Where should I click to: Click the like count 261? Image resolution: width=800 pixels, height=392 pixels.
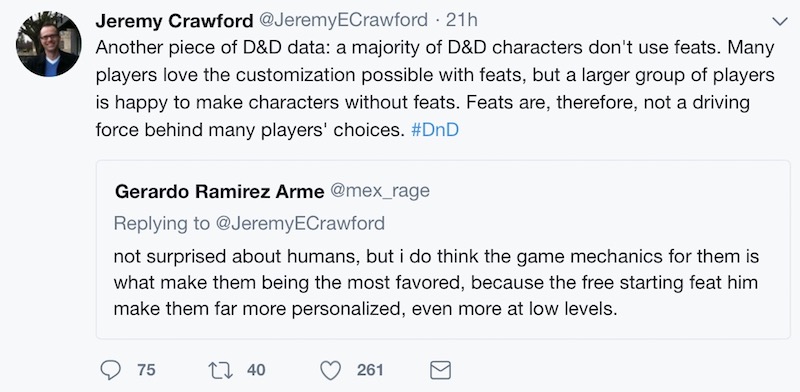tap(370, 370)
